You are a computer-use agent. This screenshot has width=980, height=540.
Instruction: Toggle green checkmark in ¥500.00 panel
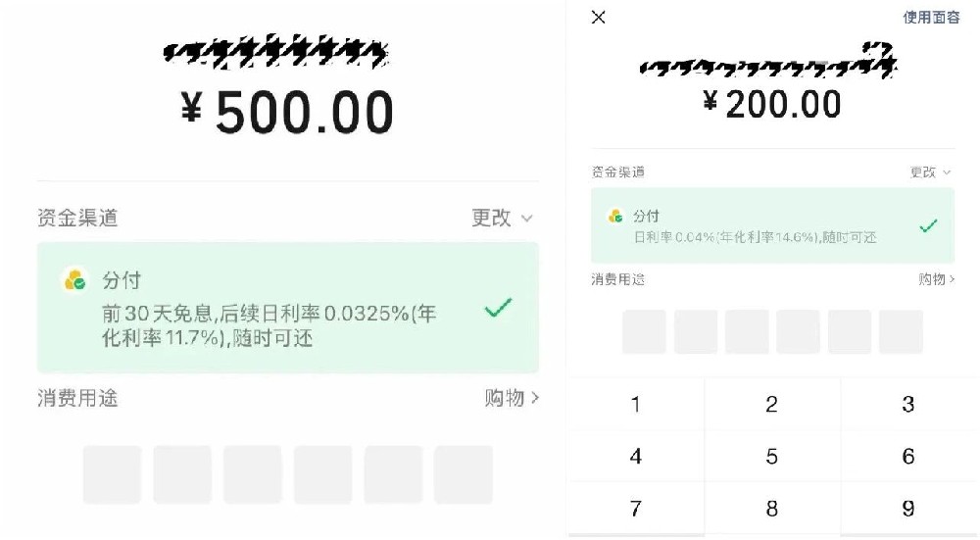498,309
